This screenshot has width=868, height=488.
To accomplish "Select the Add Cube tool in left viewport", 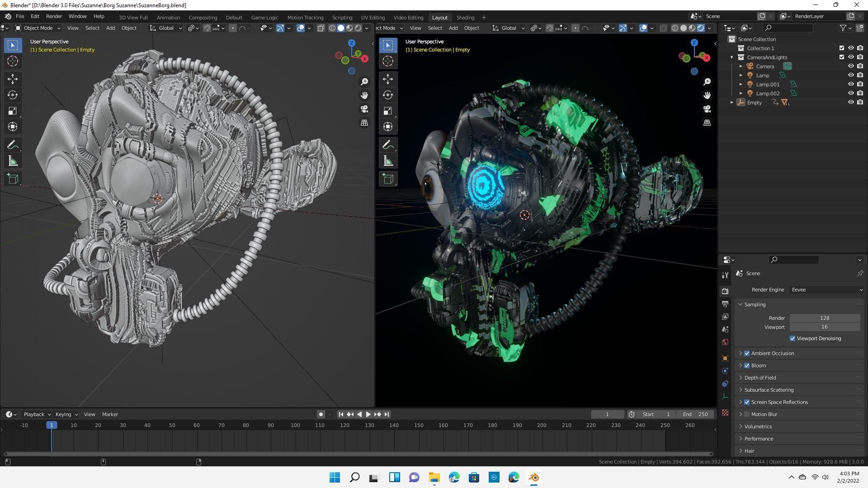I will coord(13,179).
